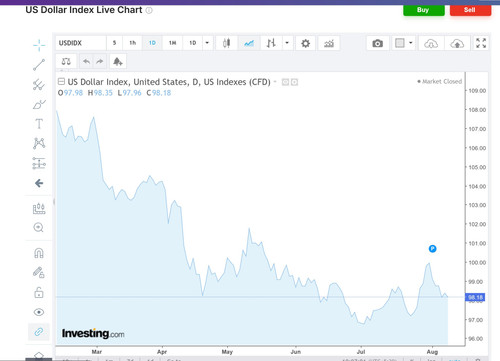Take a chart snapshot with camera icon

tap(377, 43)
